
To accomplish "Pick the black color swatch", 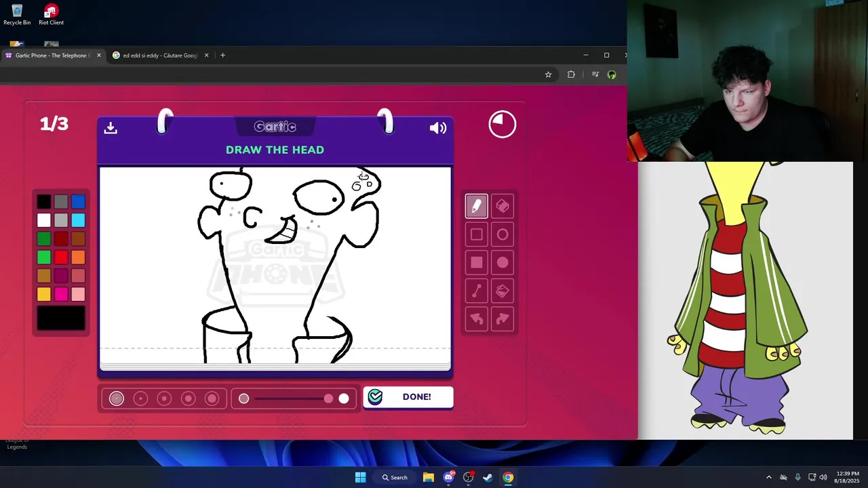I will click(x=44, y=201).
